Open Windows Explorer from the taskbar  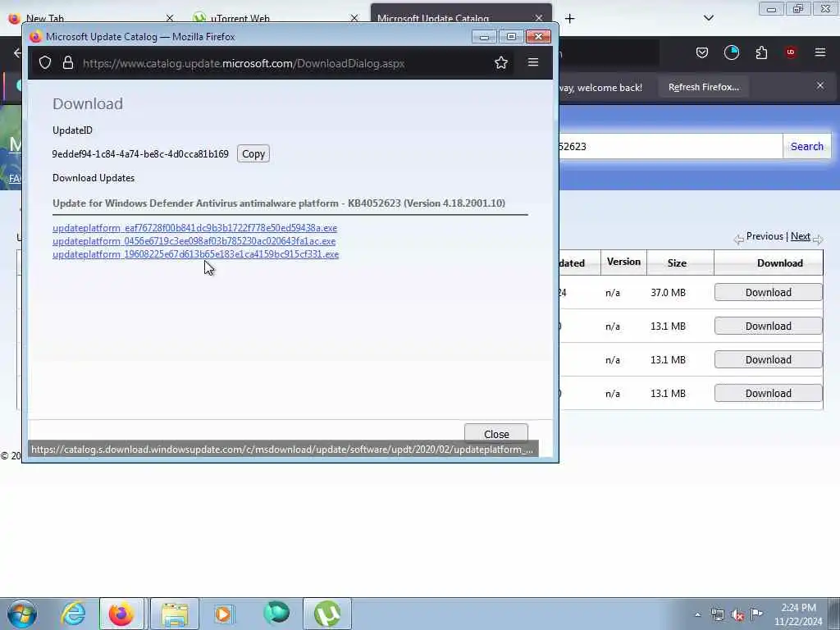coord(175,614)
